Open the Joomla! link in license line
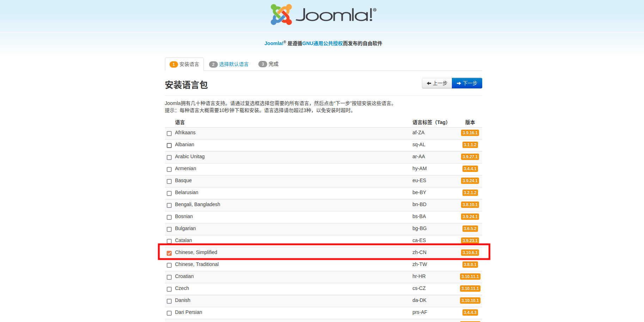This screenshot has width=644, height=322. [274, 43]
